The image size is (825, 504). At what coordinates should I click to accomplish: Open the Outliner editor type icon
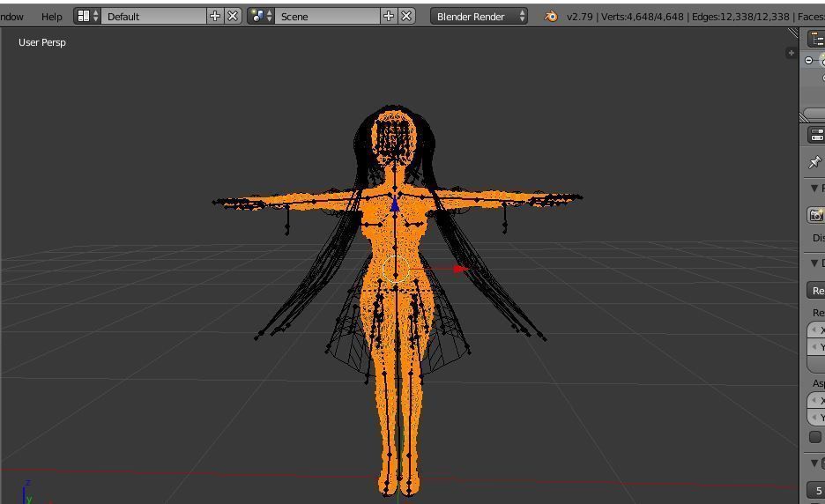[x=818, y=39]
